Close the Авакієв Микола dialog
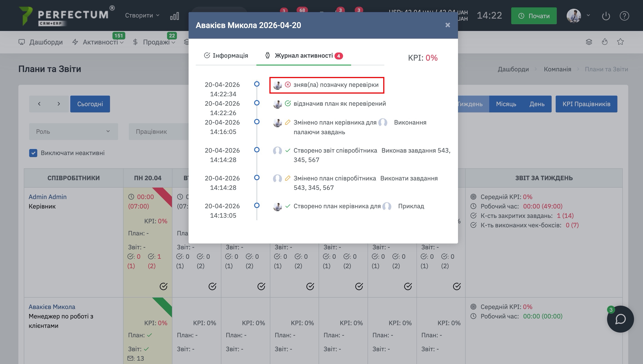This screenshot has height=364, width=643. tap(448, 25)
